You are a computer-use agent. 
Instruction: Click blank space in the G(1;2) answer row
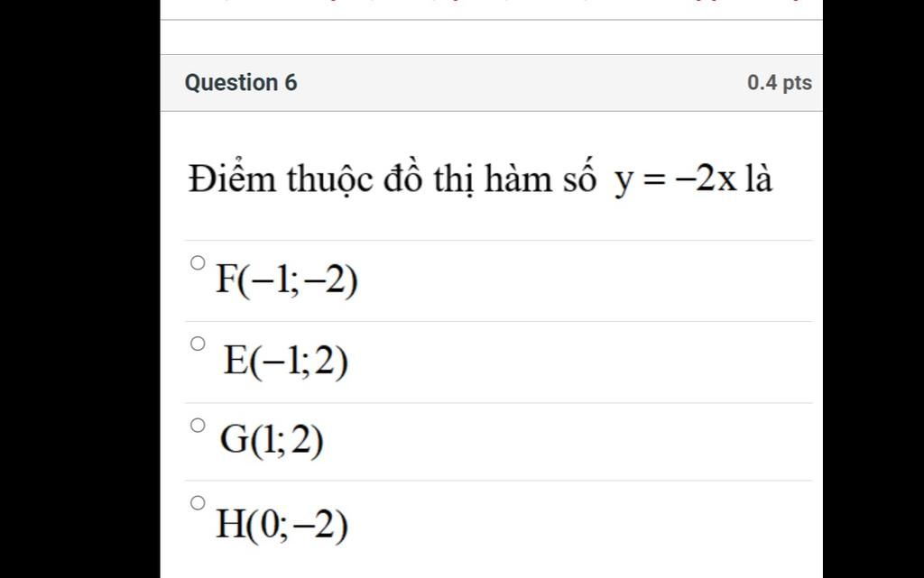tap(568, 442)
